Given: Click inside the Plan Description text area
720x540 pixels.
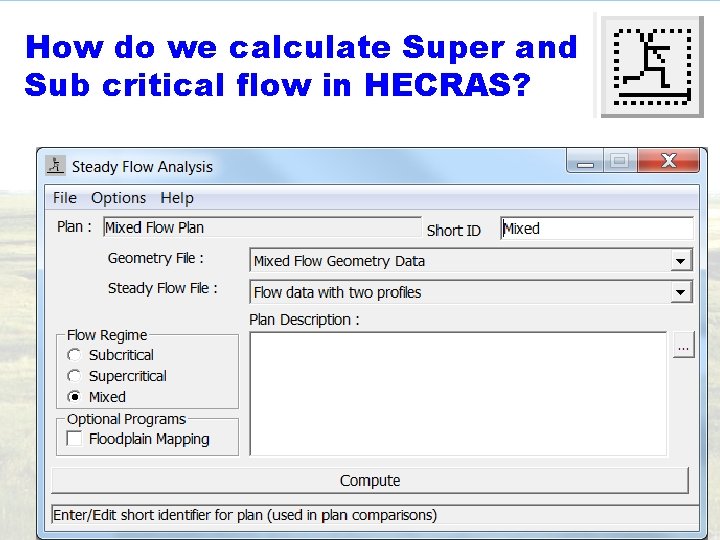Looking at the screenshot, I should pyautogui.click(x=458, y=394).
